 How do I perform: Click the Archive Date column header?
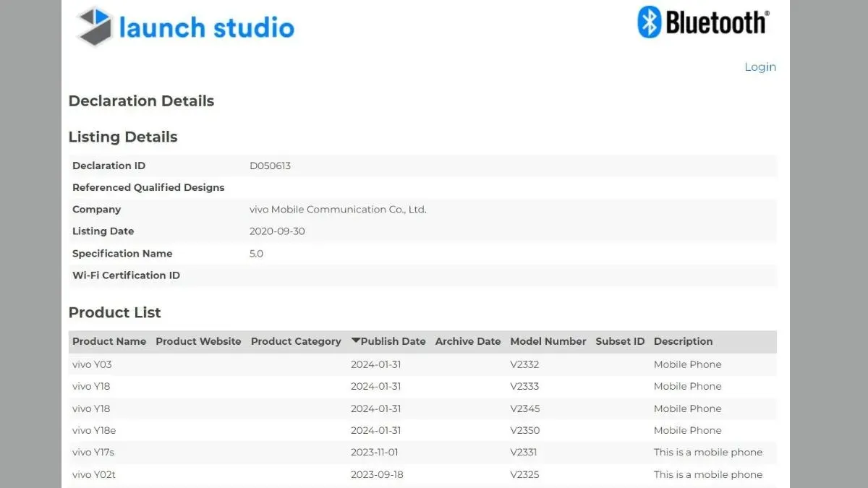click(x=468, y=341)
